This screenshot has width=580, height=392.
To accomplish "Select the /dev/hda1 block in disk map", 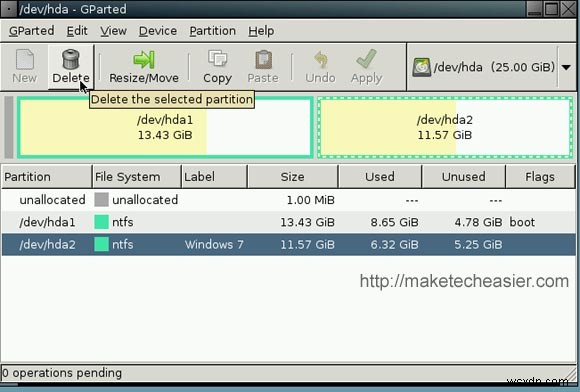I will [165, 127].
